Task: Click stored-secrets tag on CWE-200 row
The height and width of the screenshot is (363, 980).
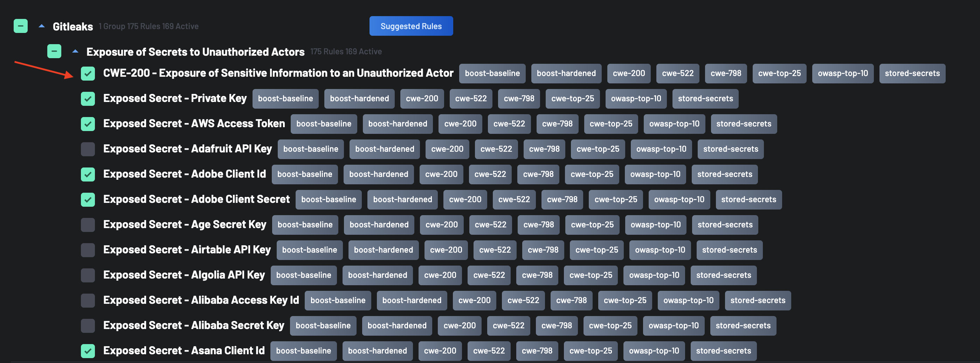Action: click(912, 74)
